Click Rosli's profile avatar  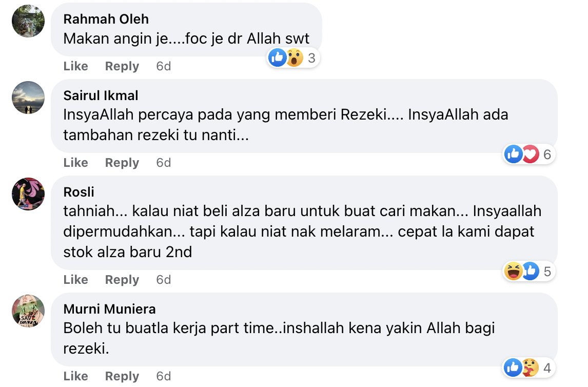(28, 194)
